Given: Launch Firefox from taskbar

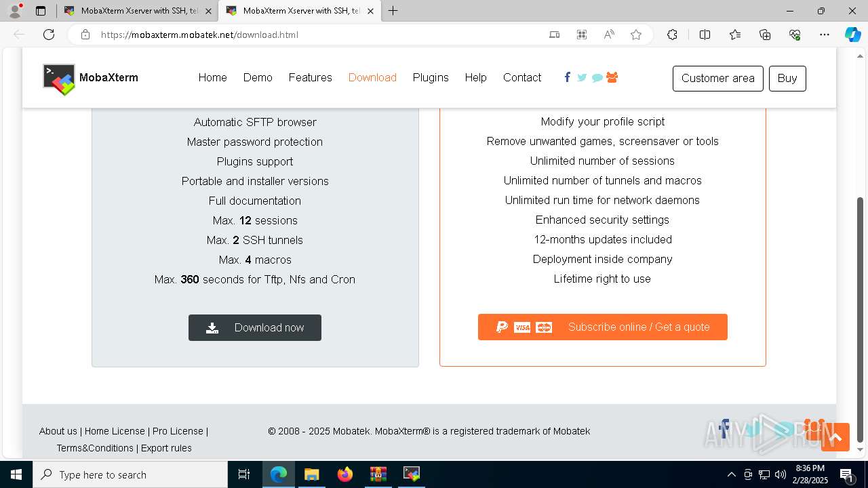Looking at the screenshot, I should 345,474.
